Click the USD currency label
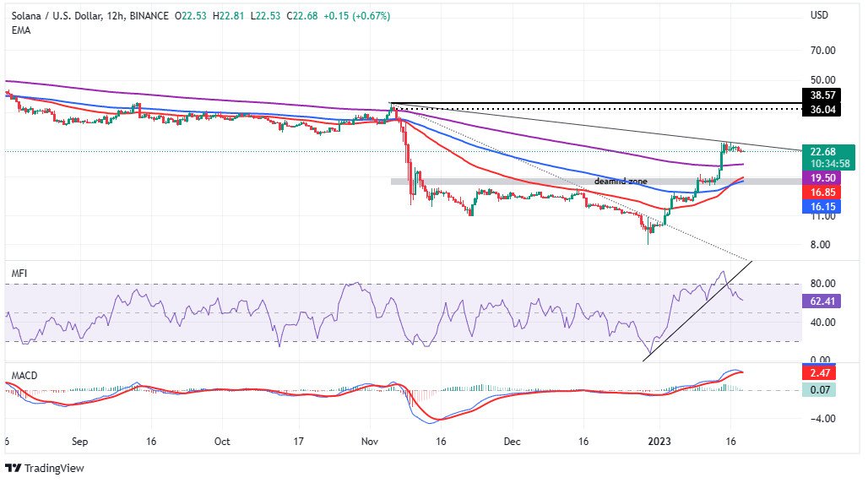The height and width of the screenshot is (483, 868). pos(819,15)
